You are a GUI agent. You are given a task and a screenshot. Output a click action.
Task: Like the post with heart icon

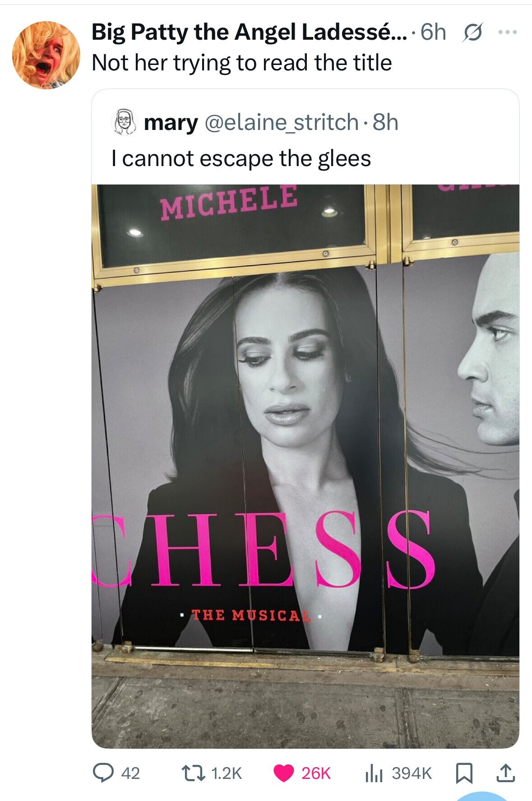[283, 773]
